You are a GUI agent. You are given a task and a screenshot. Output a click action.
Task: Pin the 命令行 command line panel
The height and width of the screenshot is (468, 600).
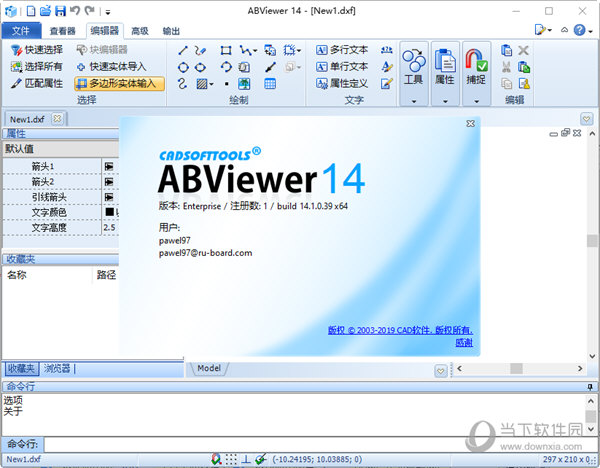(x=590, y=387)
